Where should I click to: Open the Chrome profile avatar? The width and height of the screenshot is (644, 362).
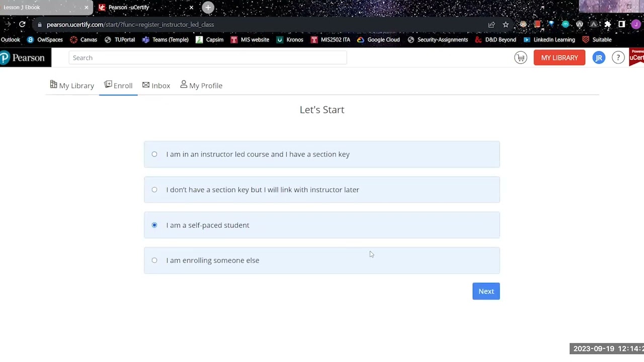point(635,24)
